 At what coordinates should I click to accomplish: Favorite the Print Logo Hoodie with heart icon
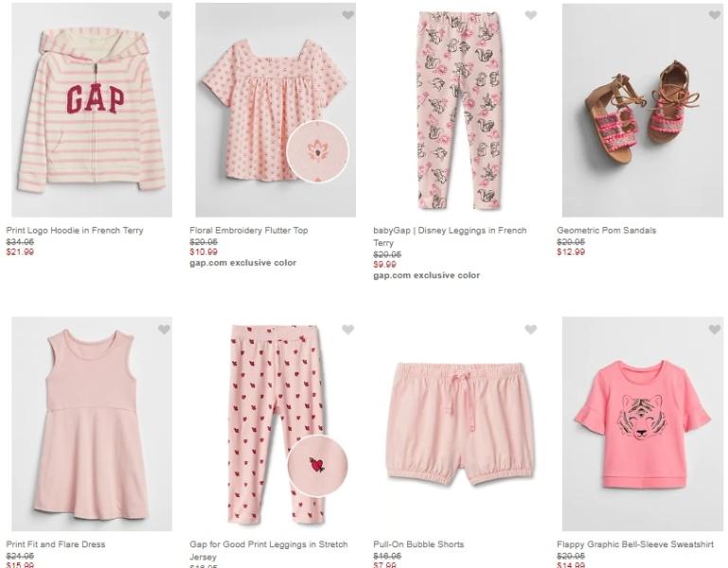(x=164, y=15)
